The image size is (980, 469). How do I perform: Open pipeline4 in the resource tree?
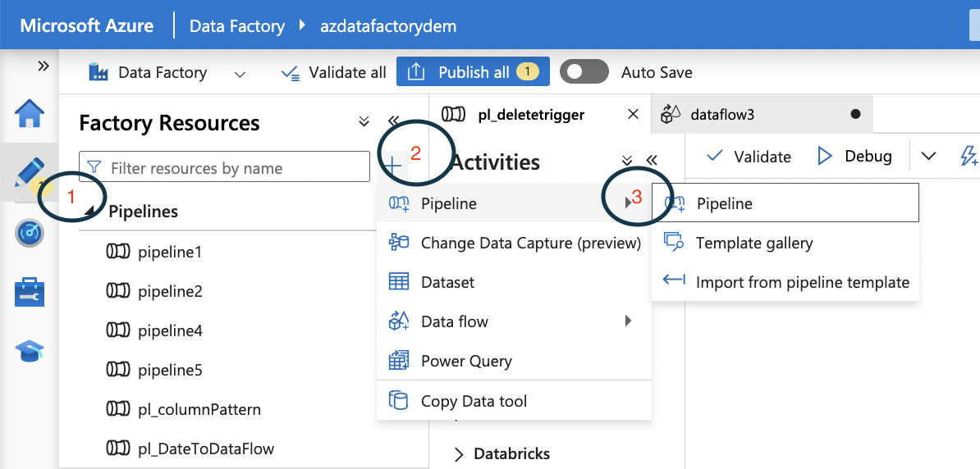pyautogui.click(x=170, y=331)
